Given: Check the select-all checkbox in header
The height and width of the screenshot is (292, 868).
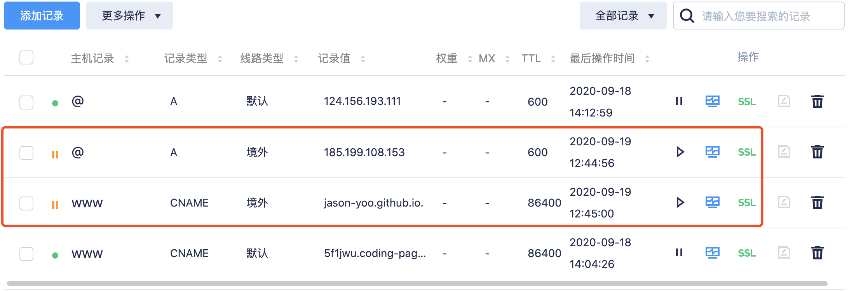Looking at the screenshot, I should pos(26,58).
